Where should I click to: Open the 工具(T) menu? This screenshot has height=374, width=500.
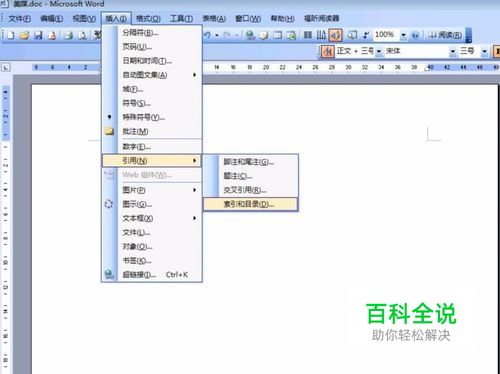[x=181, y=19]
